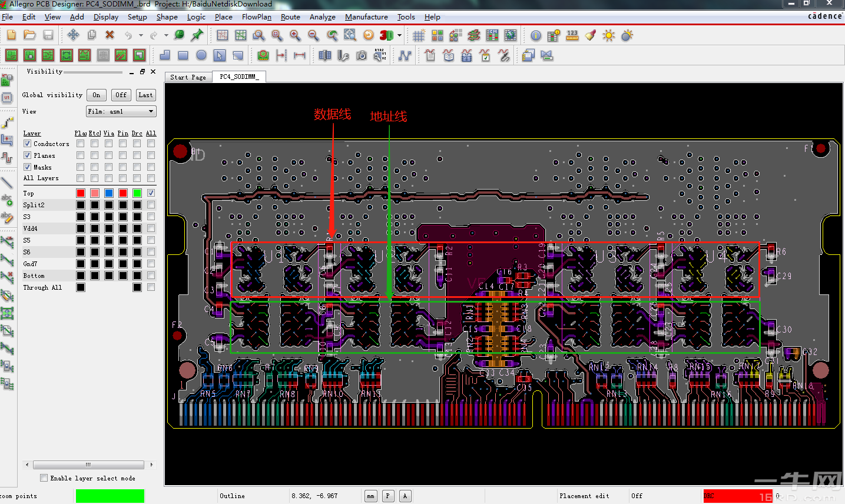845x504 pixels.
Task: Switch to the Start Page tab
Action: (188, 77)
